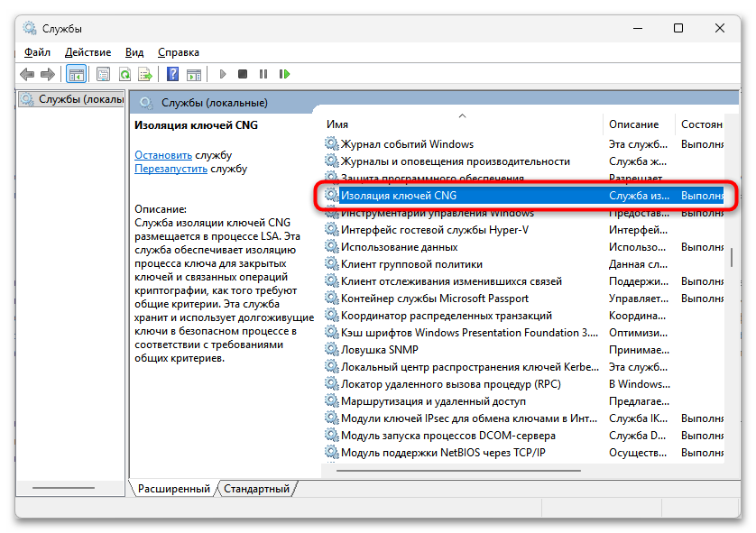756x533 pixels.
Task: Click the Службы title bar app icon
Action: [30, 29]
